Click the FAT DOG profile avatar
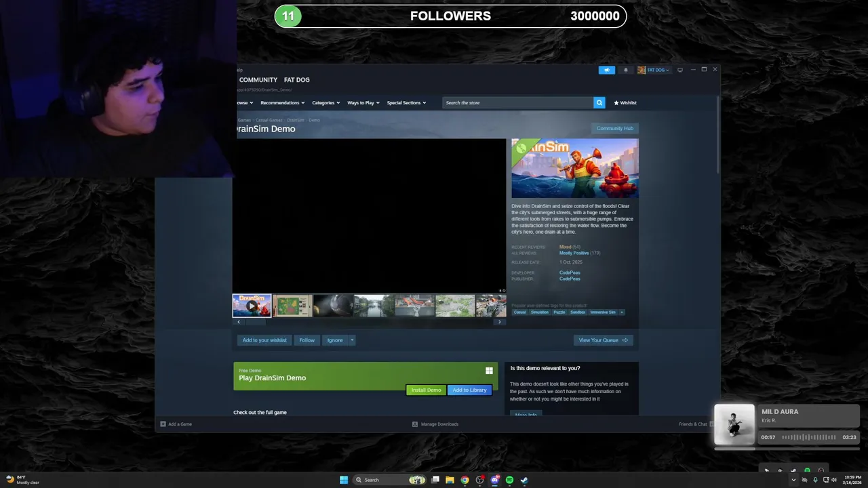 point(641,70)
